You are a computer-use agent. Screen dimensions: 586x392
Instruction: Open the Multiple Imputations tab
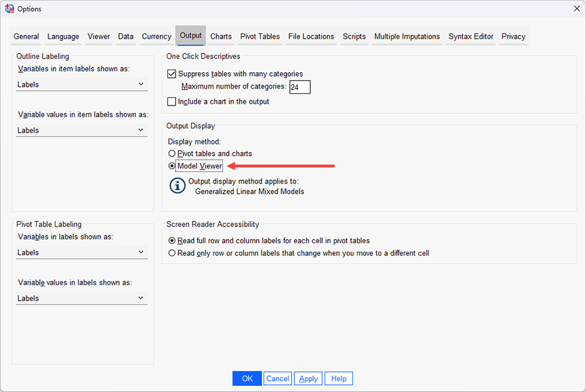pos(407,37)
